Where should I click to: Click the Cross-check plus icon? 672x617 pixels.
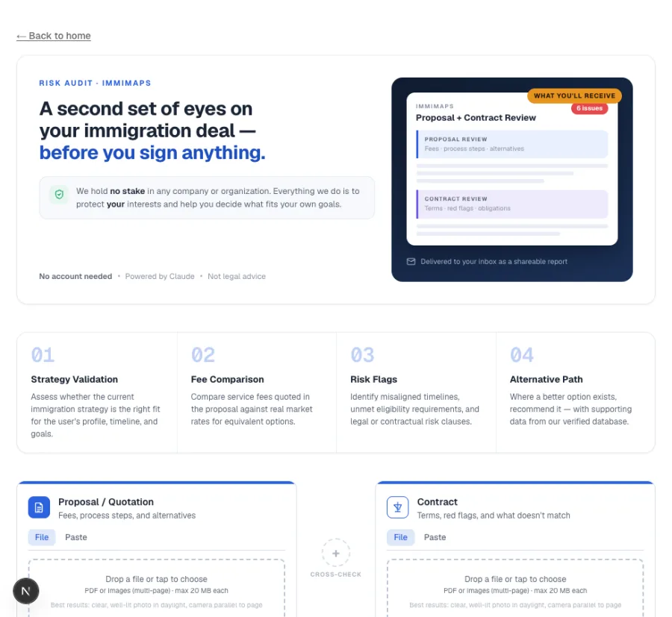[x=336, y=553]
